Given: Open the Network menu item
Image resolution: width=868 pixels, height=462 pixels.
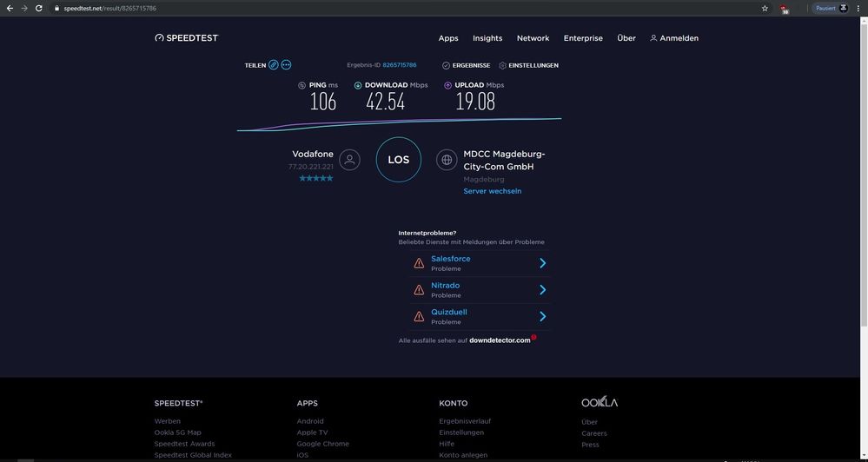Looking at the screenshot, I should click(533, 38).
